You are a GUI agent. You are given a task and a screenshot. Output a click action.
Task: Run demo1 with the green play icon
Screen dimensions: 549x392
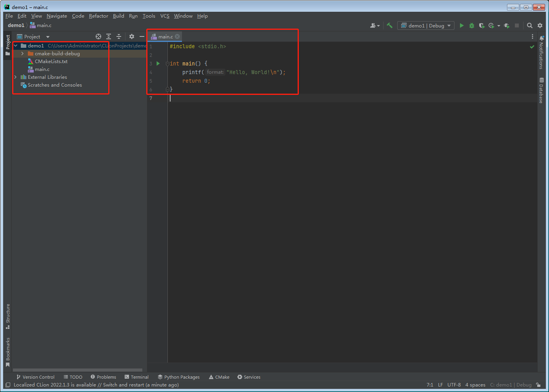click(462, 25)
